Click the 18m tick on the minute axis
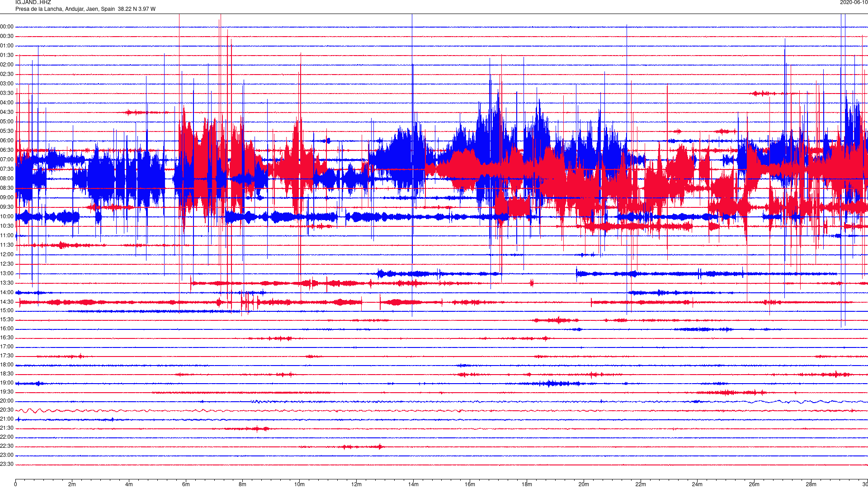This screenshot has height=488, width=868. 527,484
